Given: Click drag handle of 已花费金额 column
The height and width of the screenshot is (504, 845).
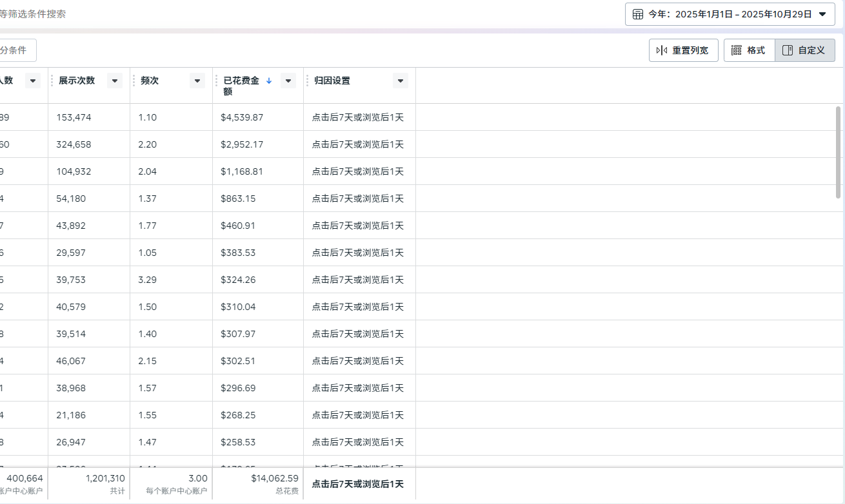Looking at the screenshot, I should [x=217, y=81].
